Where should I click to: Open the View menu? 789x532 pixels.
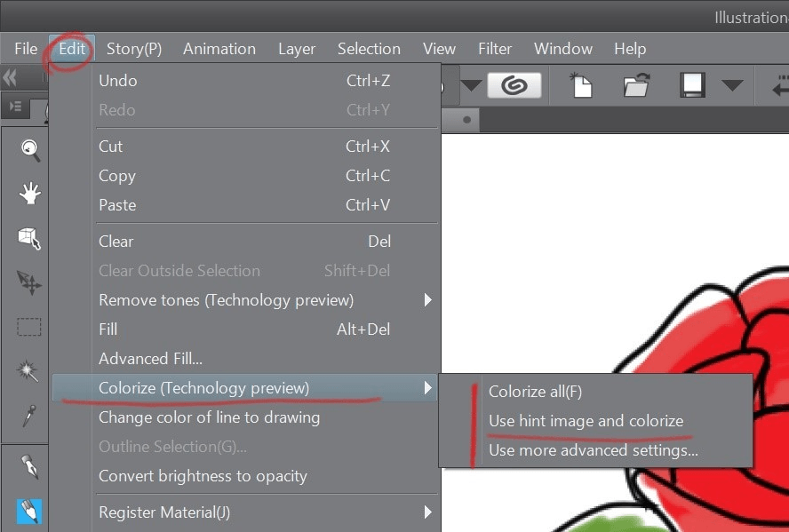tap(439, 49)
